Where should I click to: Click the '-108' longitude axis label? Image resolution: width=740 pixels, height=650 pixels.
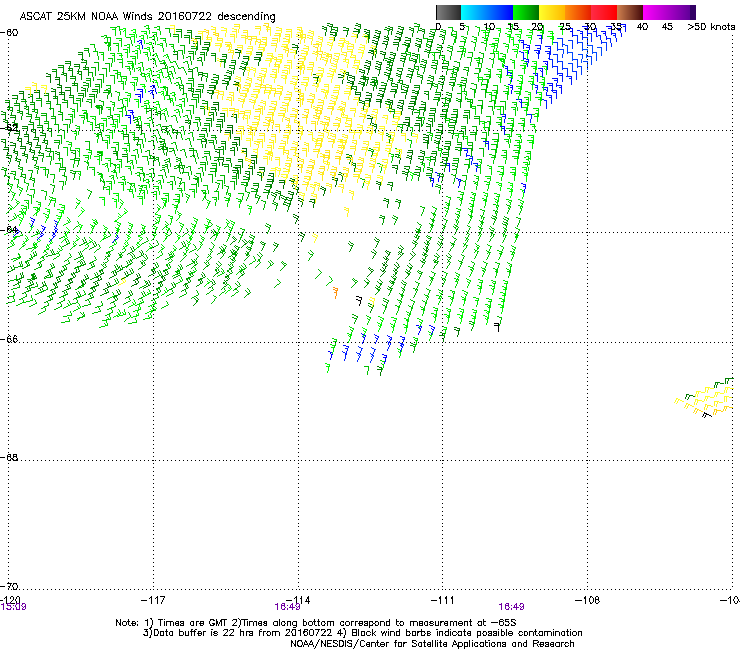[588, 600]
